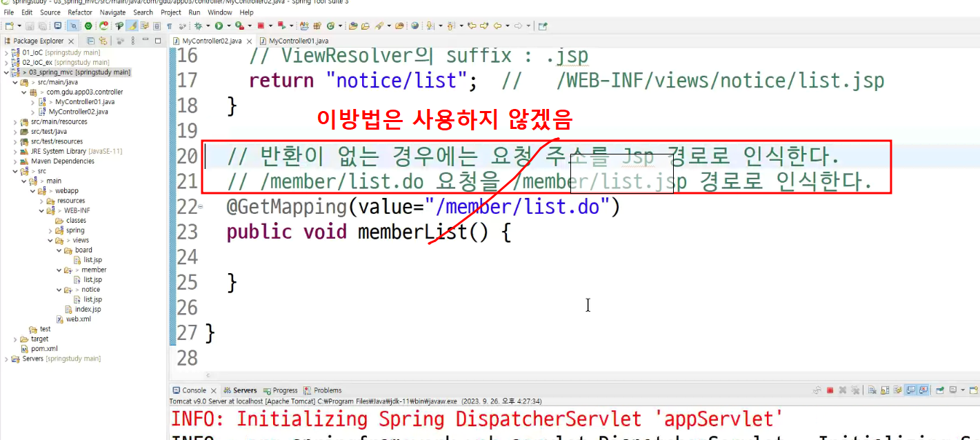Open the green Boot Dashboard icon

pyautogui.click(x=88, y=26)
